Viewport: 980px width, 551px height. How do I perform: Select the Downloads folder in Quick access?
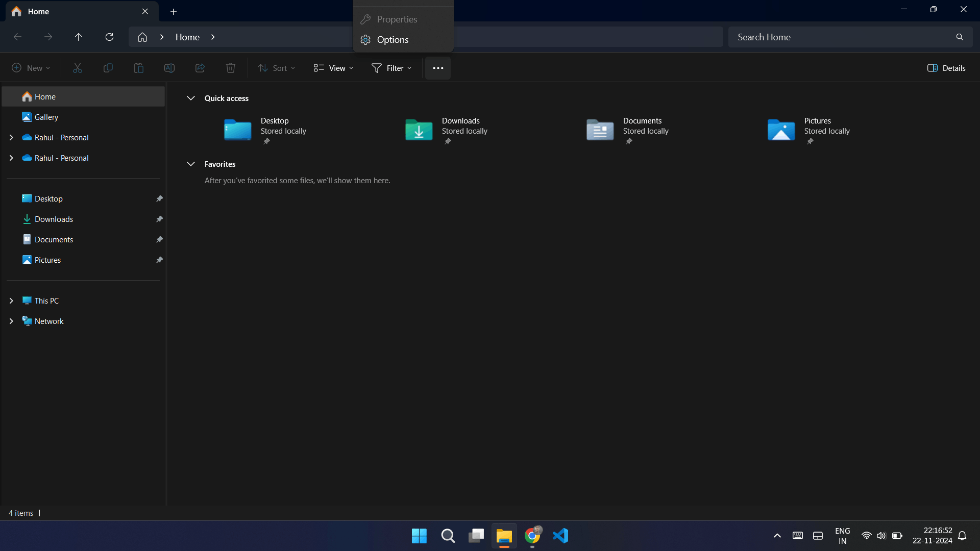[447, 131]
